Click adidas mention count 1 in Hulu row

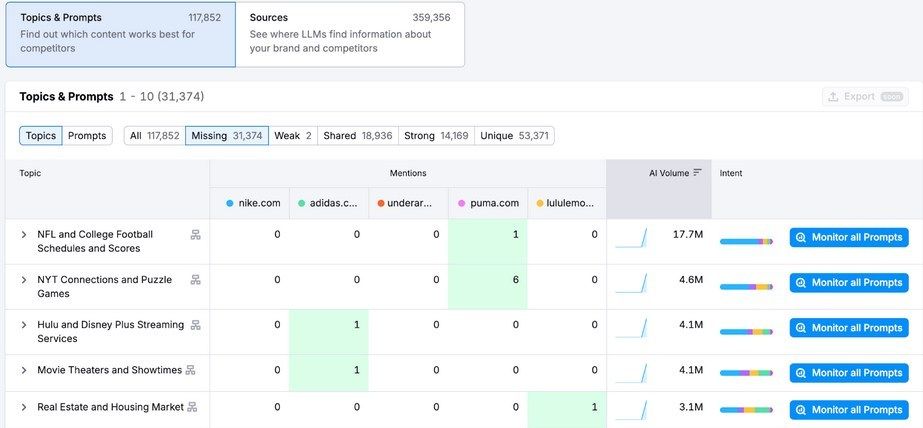(328, 332)
